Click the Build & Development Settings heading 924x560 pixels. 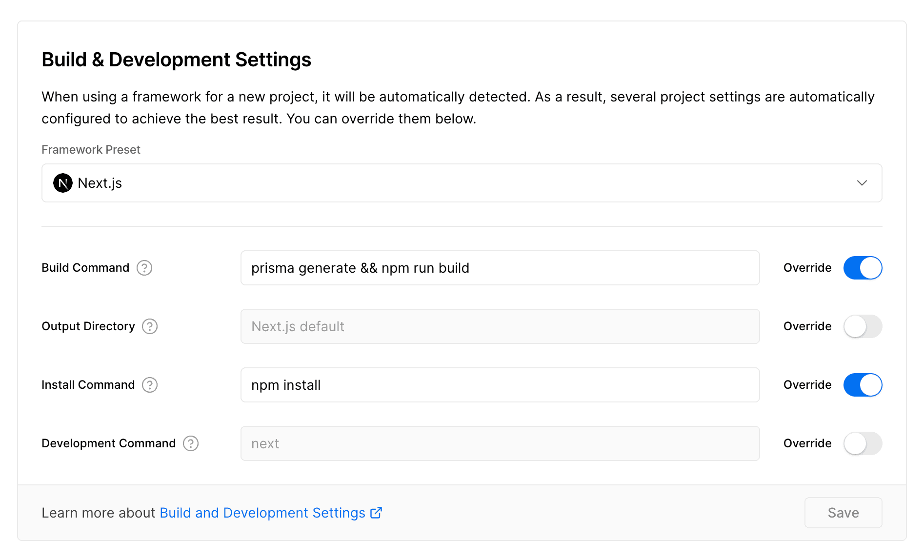(x=177, y=59)
